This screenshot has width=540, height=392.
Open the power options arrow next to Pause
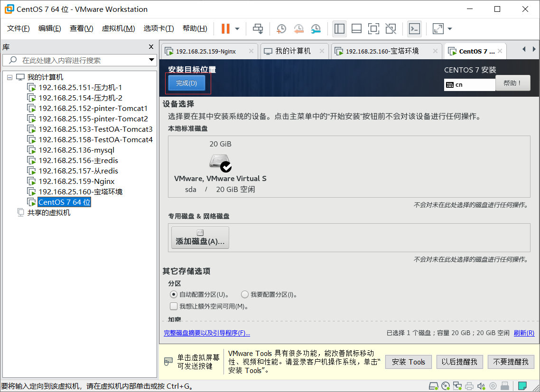[237, 29]
